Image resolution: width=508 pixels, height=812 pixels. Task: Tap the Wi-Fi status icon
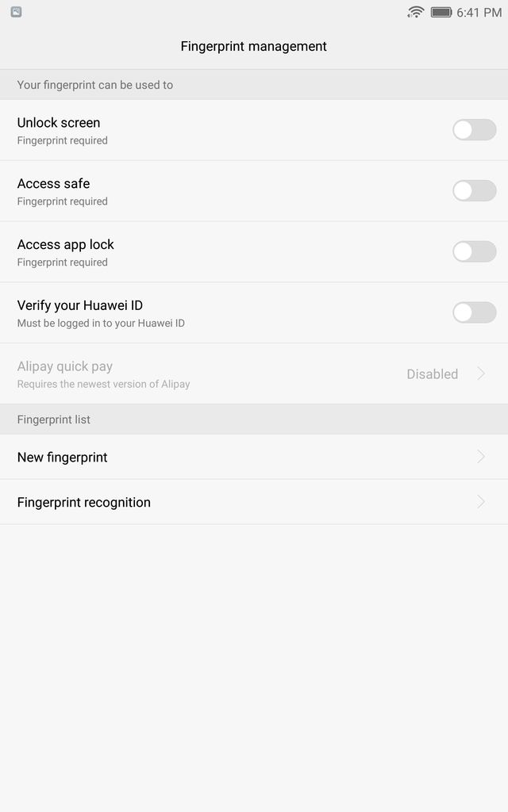416,12
